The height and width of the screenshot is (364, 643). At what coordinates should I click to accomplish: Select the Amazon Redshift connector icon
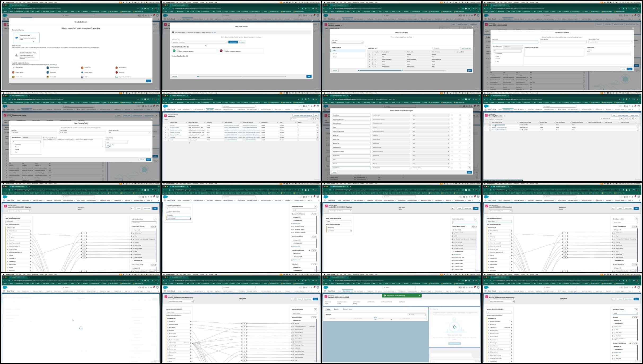(x=82, y=72)
